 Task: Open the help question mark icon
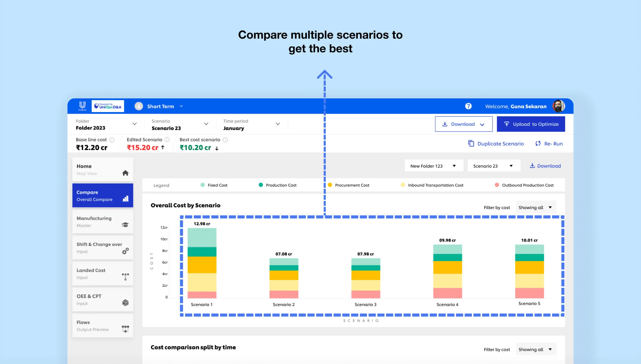pyautogui.click(x=468, y=106)
